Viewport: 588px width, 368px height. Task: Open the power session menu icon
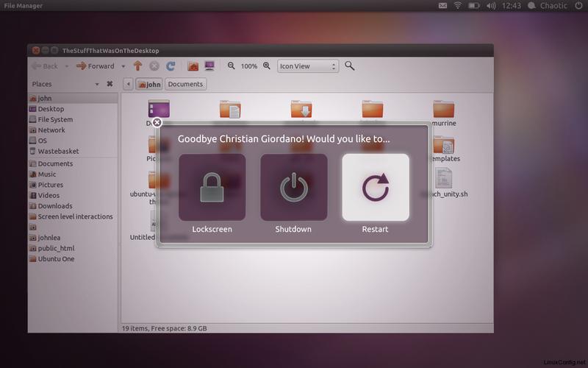[x=578, y=6]
